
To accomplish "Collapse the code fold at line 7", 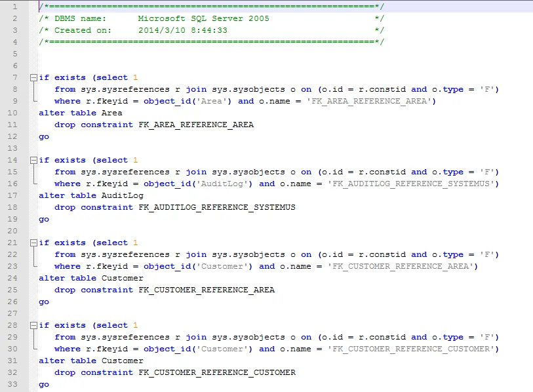I will click(x=33, y=77).
